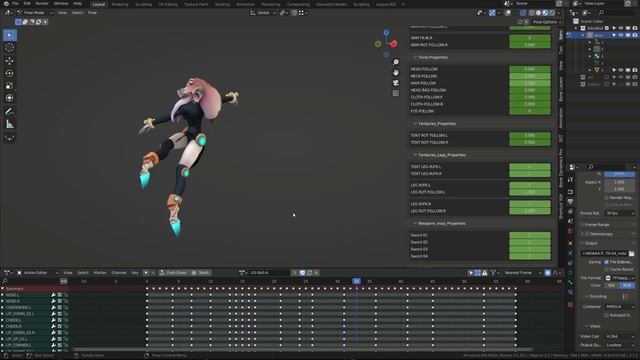Click the HEAD FOLLOW value slider
The image size is (640, 360).
[529, 69]
